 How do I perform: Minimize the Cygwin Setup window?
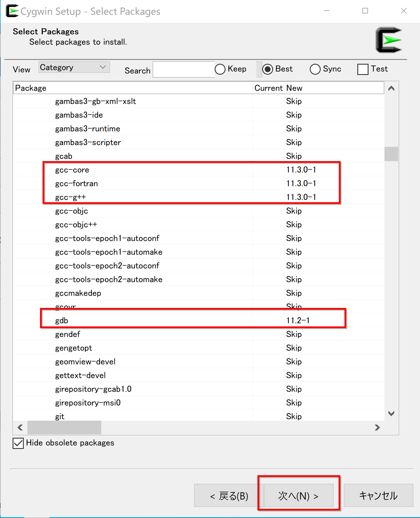[327, 11]
